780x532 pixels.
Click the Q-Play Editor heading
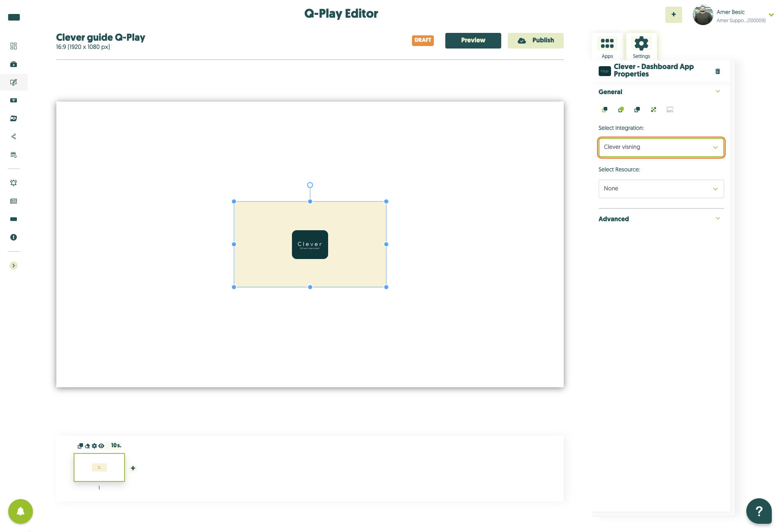click(x=341, y=14)
